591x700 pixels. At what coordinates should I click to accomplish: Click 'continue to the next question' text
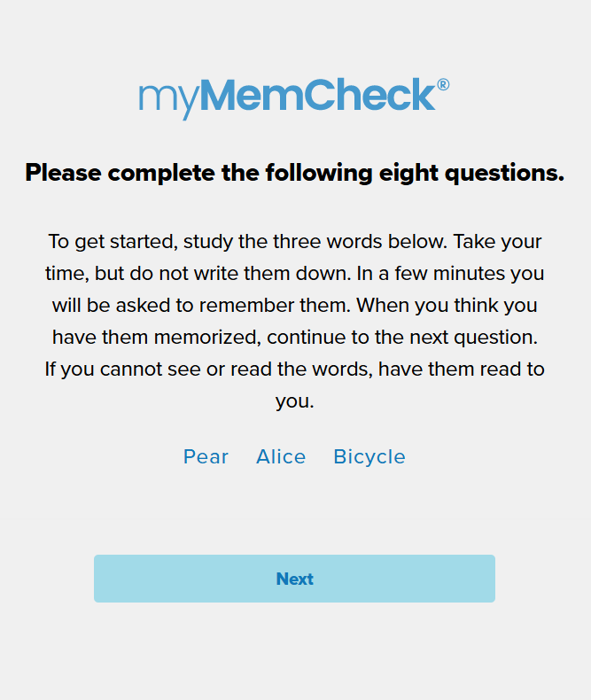[x=402, y=338]
